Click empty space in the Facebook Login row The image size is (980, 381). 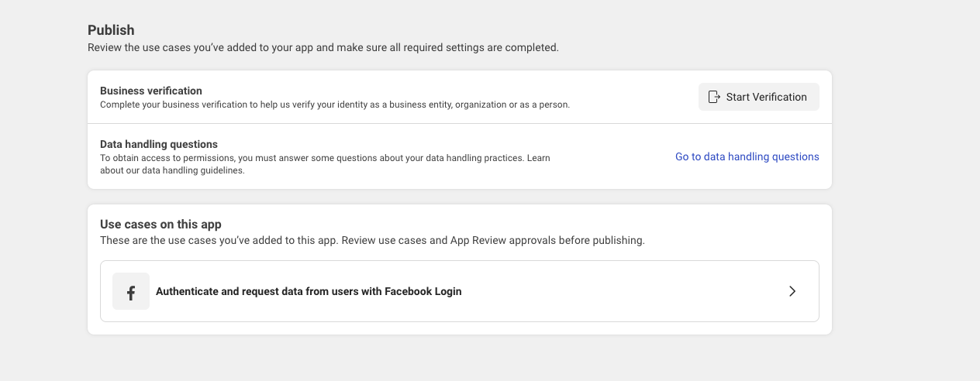[620, 292]
